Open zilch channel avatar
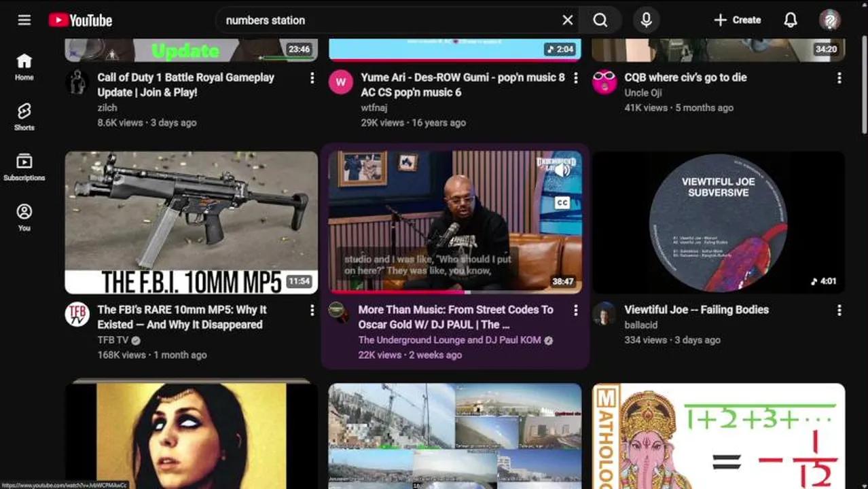 click(77, 82)
